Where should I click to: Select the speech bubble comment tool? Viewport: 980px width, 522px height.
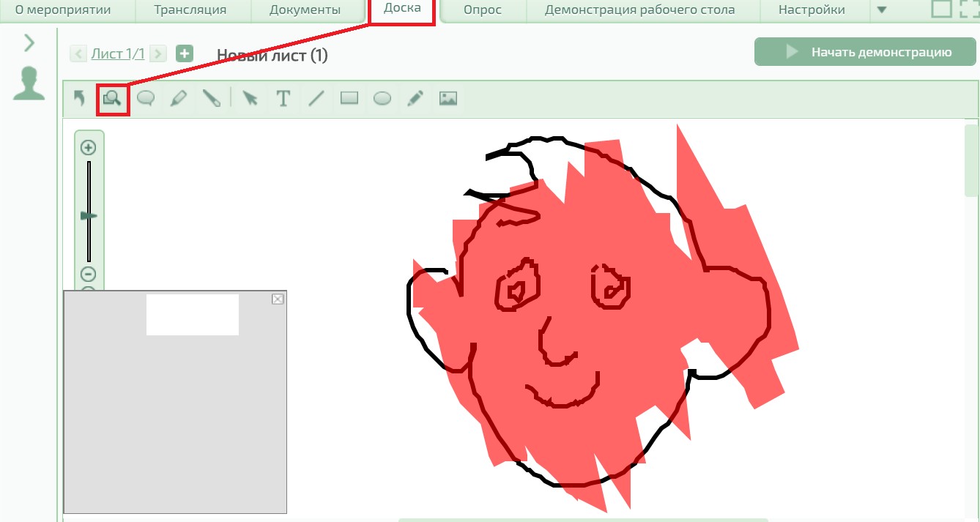point(146,98)
